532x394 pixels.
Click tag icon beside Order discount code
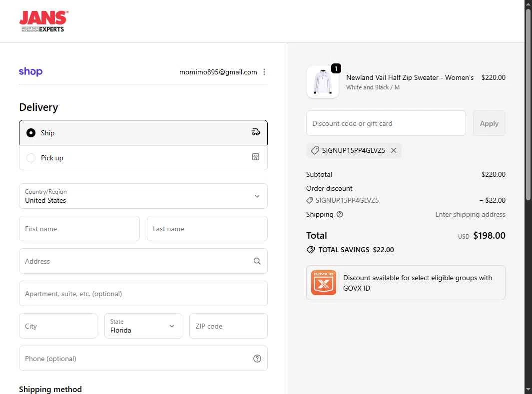point(309,200)
